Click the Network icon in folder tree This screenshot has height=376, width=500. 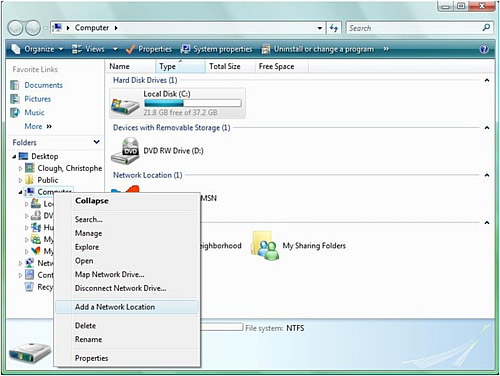30,263
